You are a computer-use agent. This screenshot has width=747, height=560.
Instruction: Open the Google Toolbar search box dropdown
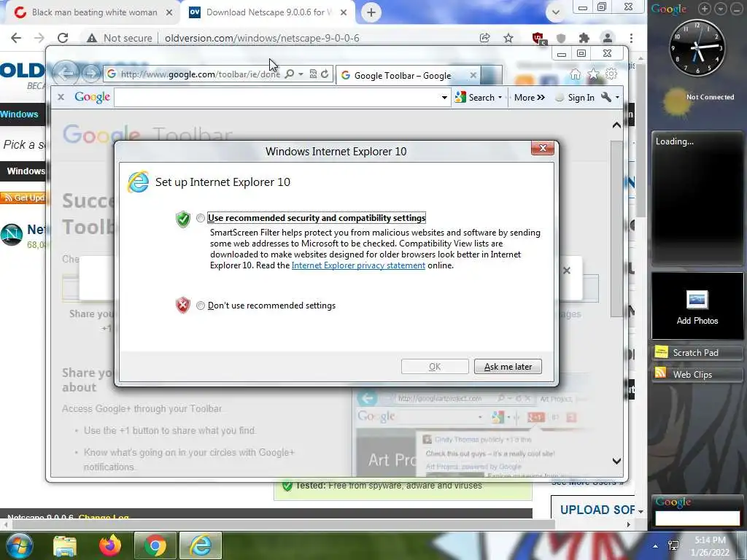(x=444, y=98)
